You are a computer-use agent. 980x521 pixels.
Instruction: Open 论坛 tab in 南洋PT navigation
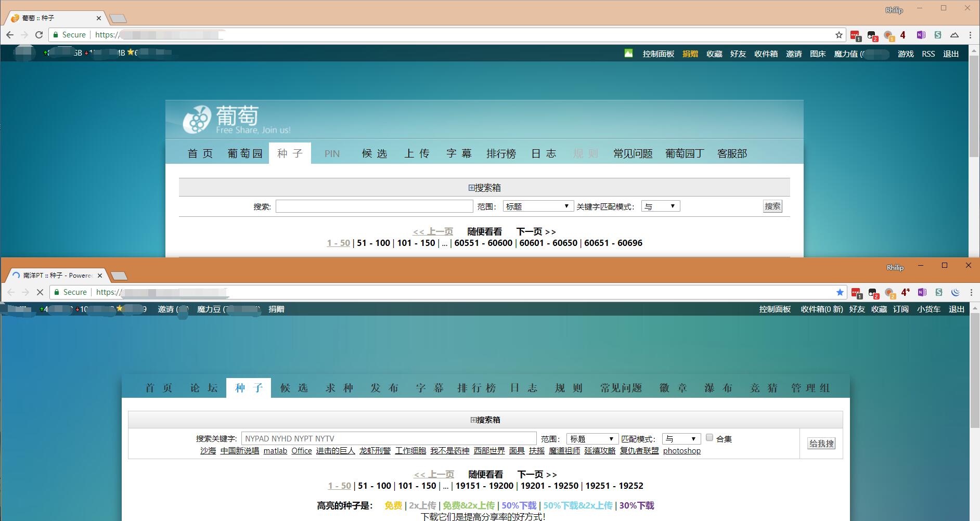point(203,388)
